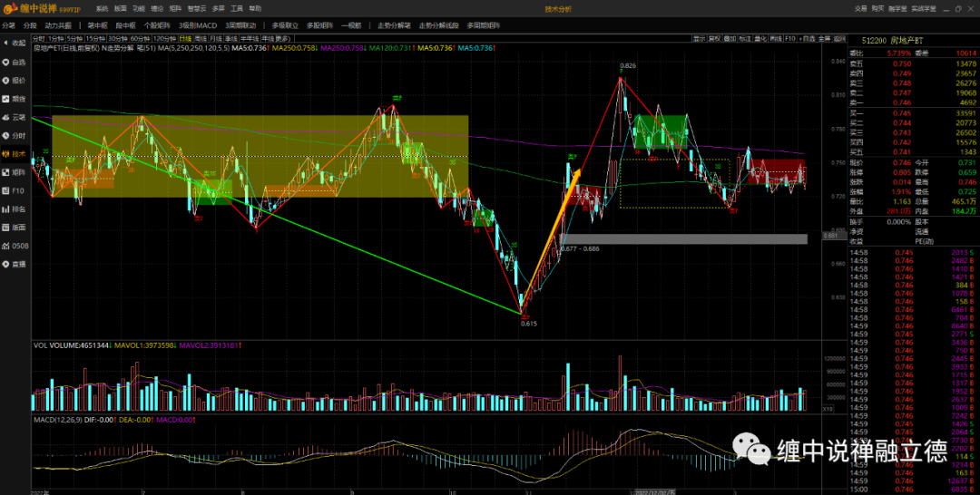The height and width of the screenshot is (495, 980).
Task: Open the 工具 menu
Action: coord(237,9)
